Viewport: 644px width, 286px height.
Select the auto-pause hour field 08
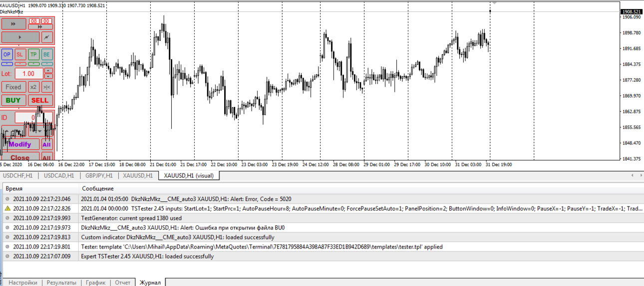coord(34,21)
